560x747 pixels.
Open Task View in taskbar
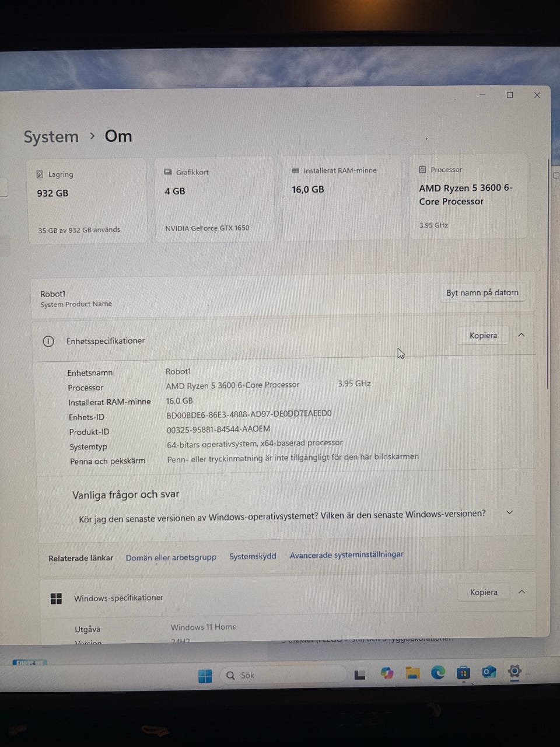[360, 675]
